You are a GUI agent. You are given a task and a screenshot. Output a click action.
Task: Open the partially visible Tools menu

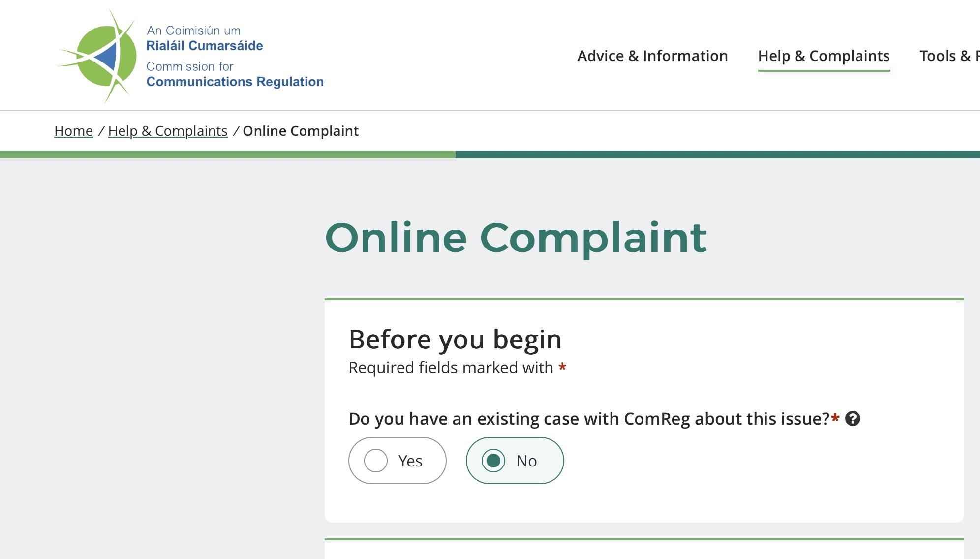949,56
